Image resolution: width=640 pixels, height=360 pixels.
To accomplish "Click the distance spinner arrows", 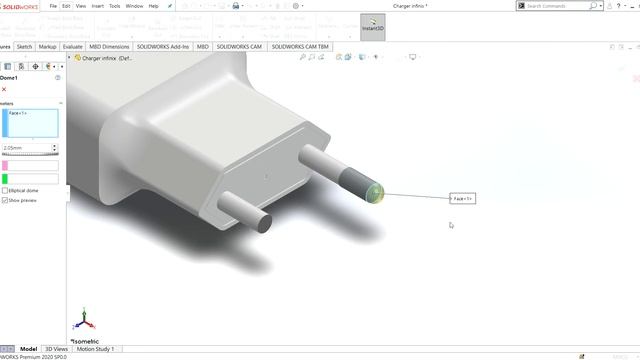I will [x=54, y=148].
